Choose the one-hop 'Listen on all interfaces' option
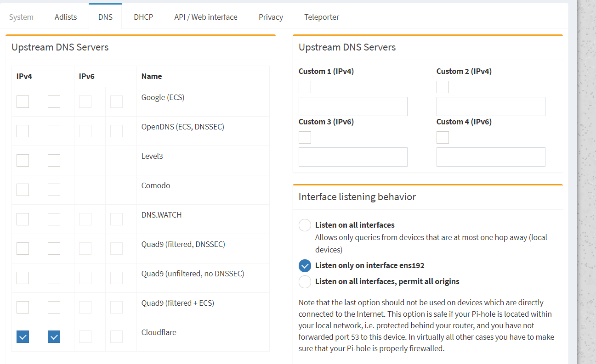This screenshot has height=364, width=596. [305, 225]
